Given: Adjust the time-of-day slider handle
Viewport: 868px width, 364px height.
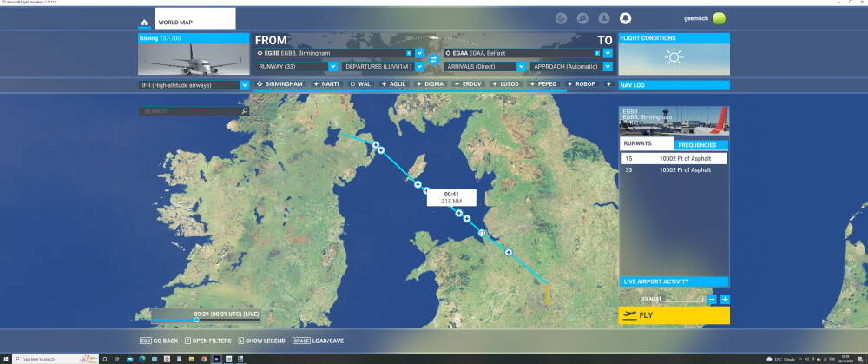Looking at the screenshot, I should click(x=196, y=320).
